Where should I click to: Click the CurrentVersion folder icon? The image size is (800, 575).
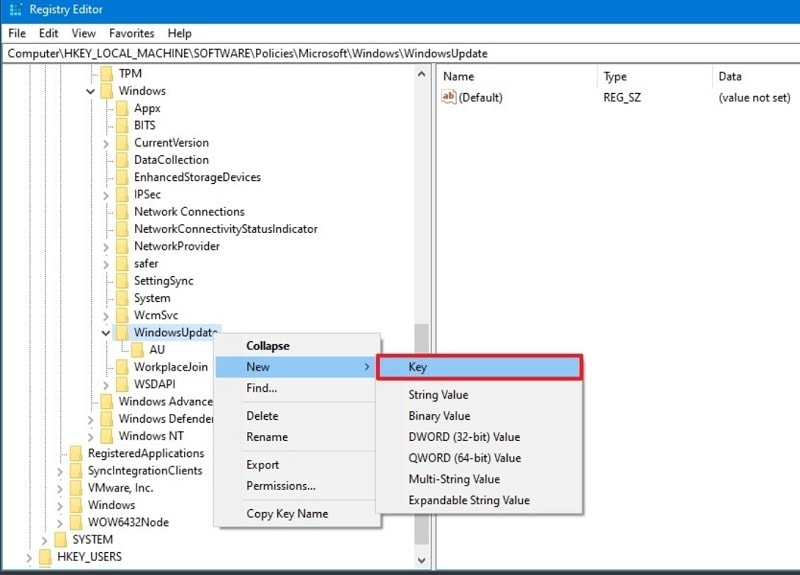[122, 143]
